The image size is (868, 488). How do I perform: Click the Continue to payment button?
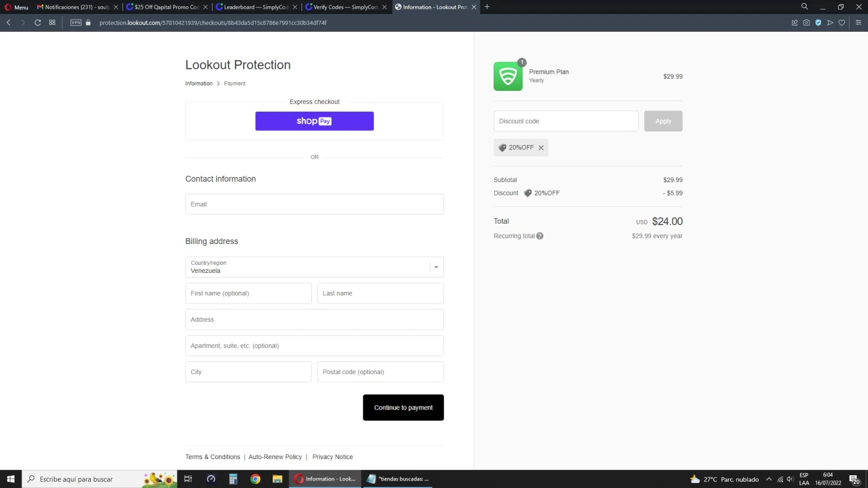[403, 408]
